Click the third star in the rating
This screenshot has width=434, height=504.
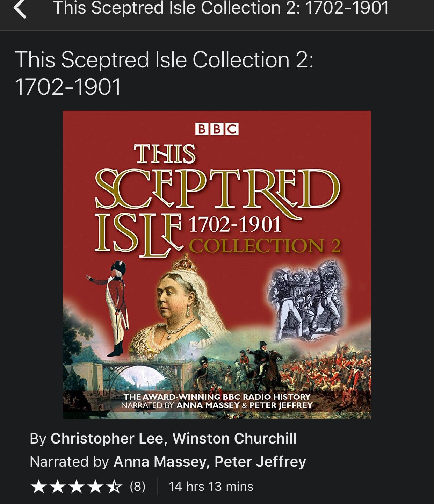point(77,487)
